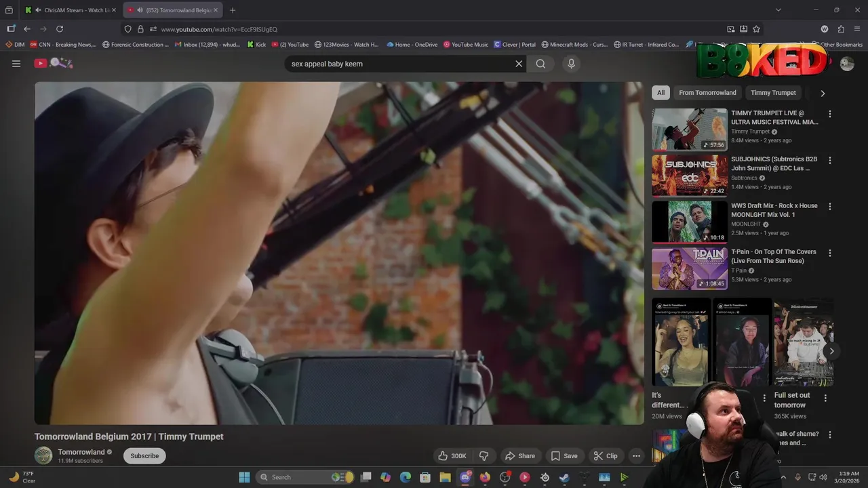Viewport: 868px width, 488px height.
Task: Select the All filter chip
Action: click(x=660, y=93)
